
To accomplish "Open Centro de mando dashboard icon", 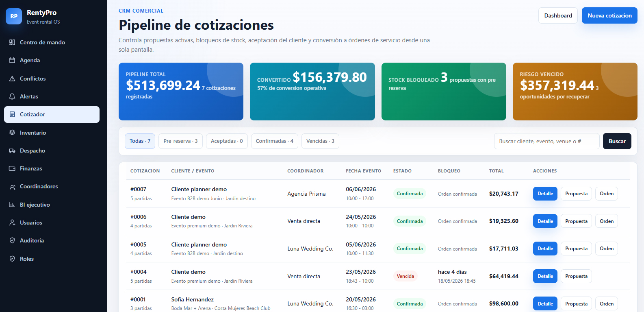I will click(x=12, y=42).
